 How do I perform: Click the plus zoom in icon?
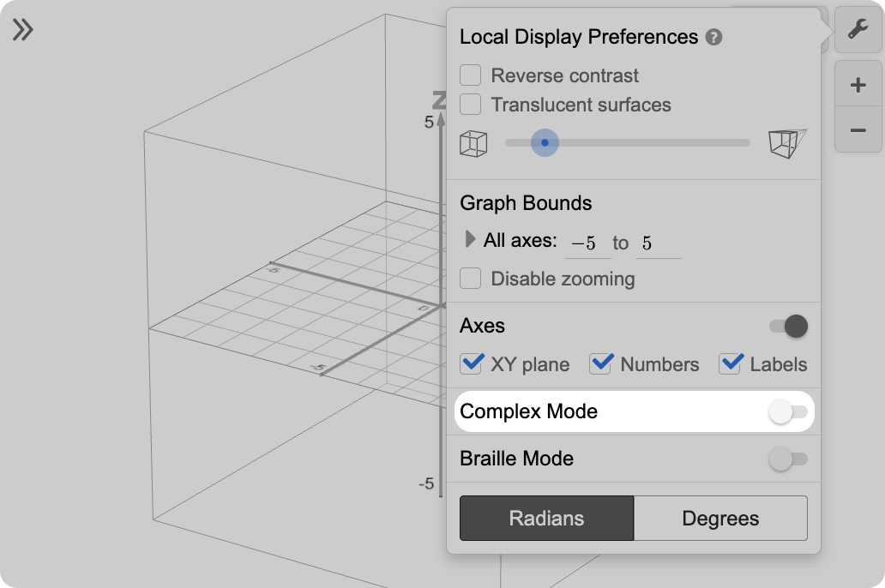[x=857, y=85]
